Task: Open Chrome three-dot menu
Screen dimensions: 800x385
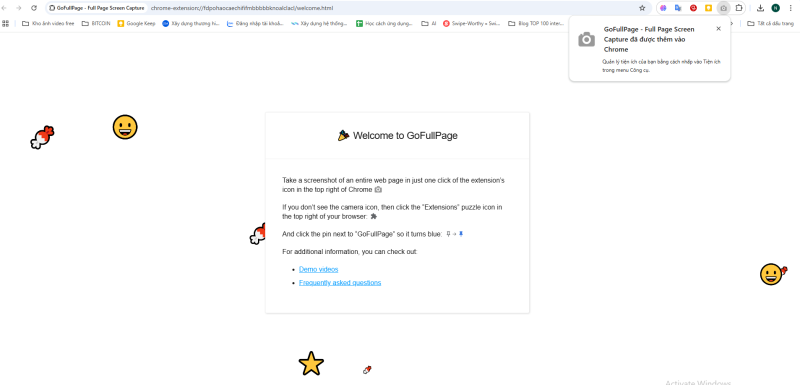Action: [x=790, y=8]
